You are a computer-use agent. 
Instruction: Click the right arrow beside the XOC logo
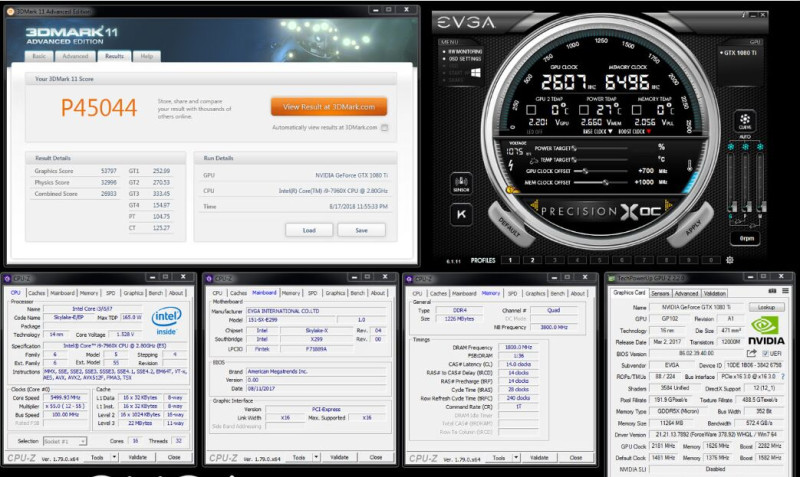click(668, 206)
